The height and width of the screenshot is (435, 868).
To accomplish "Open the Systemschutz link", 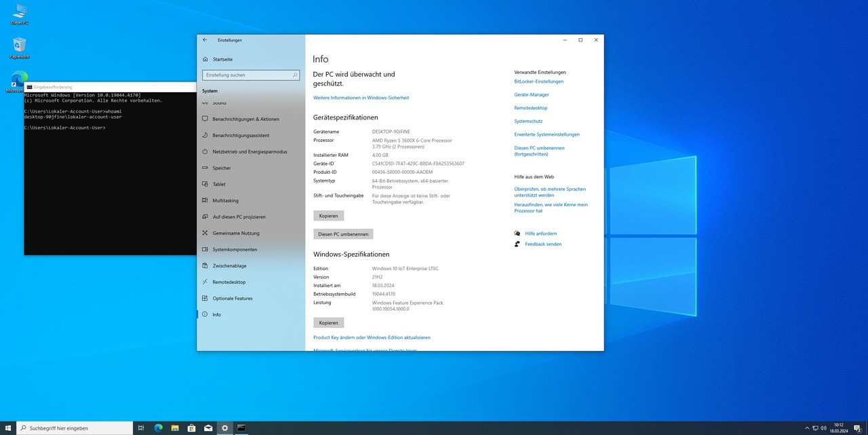I will (x=528, y=121).
